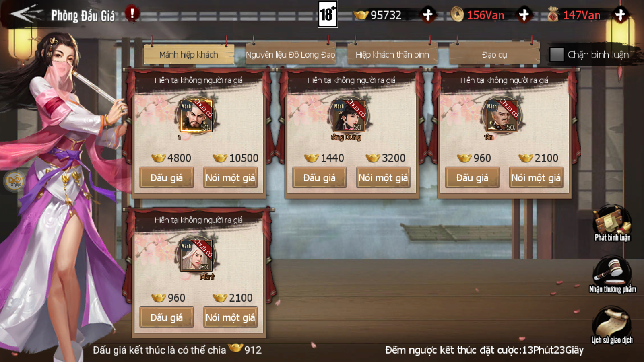The image size is (644, 362).
Task: Select the Đạo cụ tab
Action: pos(494,55)
